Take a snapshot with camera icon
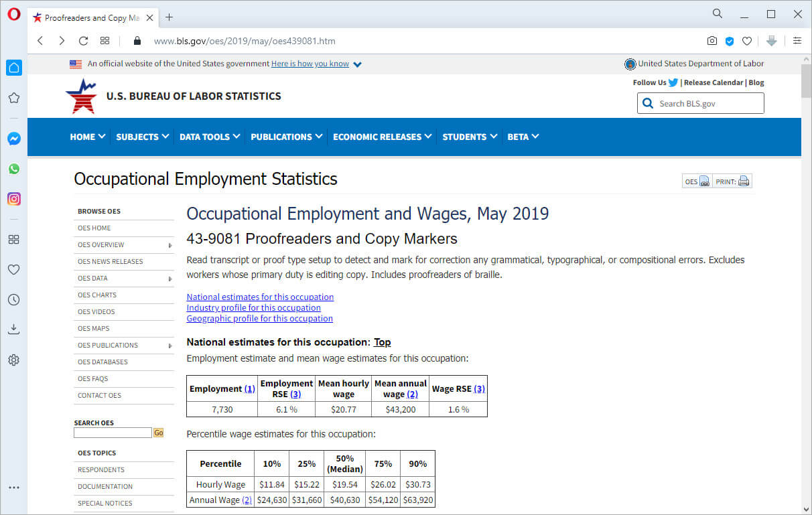The image size is (812, 515). [x=712, y=41]
